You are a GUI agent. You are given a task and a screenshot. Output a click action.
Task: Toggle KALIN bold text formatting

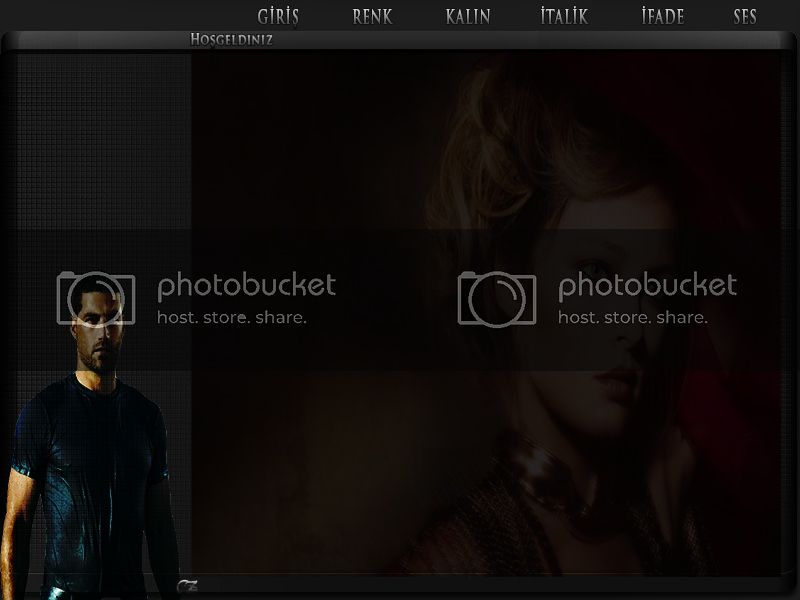467,16
